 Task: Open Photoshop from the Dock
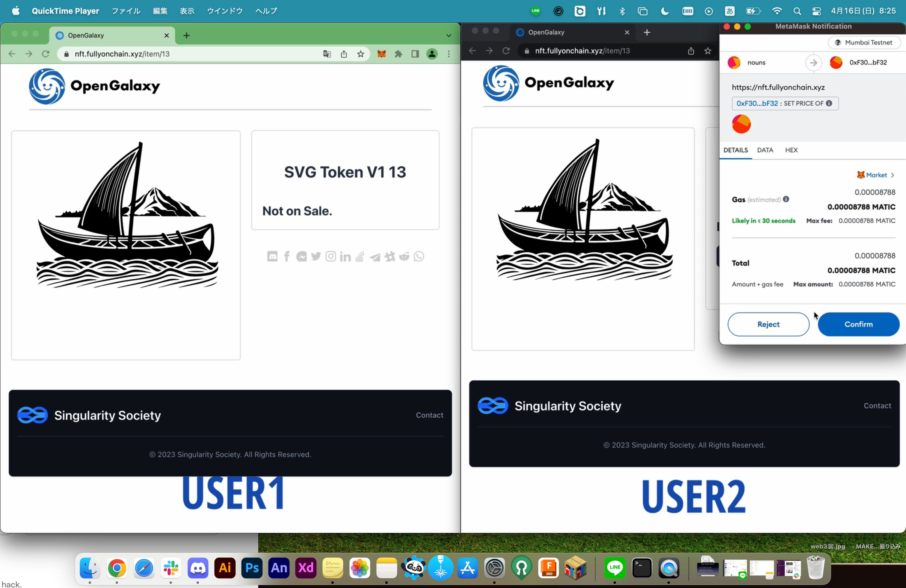252,568
